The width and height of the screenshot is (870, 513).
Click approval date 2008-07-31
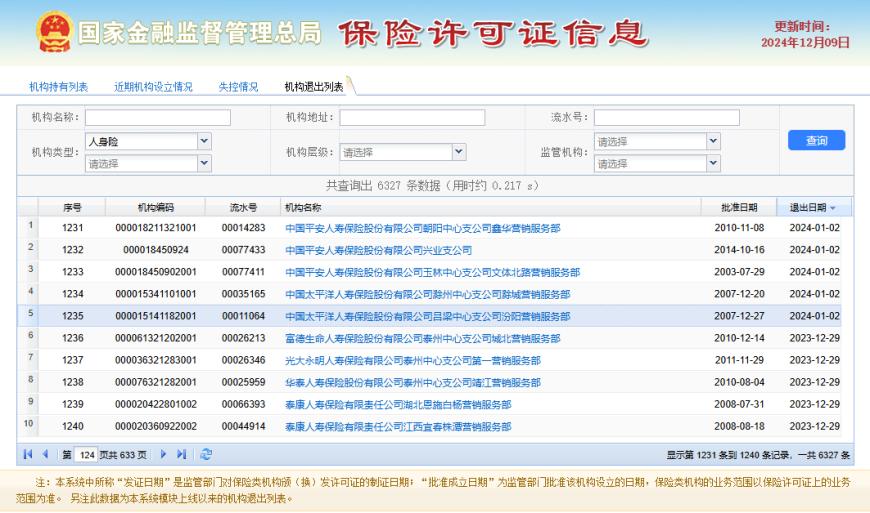(x=739, y=404)
